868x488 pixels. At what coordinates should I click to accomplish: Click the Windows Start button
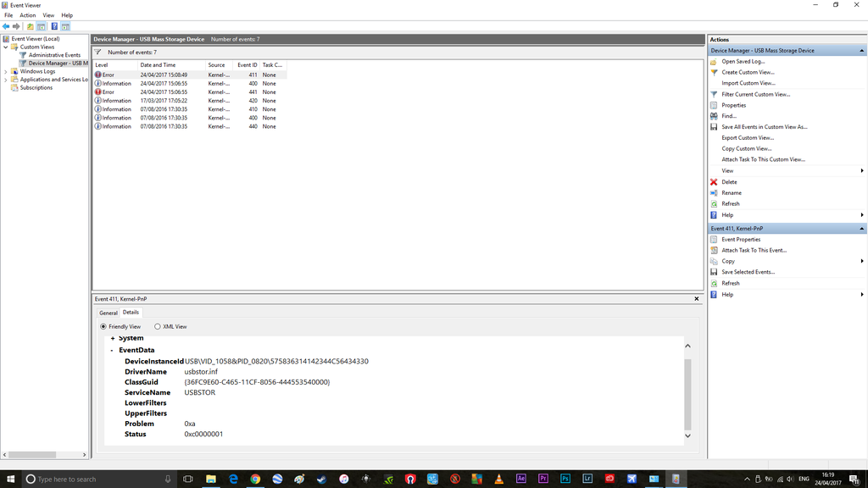click(10, 480)
